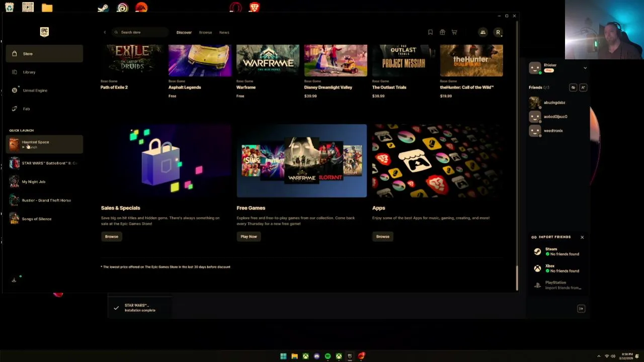Toggle the friends panel icon

pos(483,32)
